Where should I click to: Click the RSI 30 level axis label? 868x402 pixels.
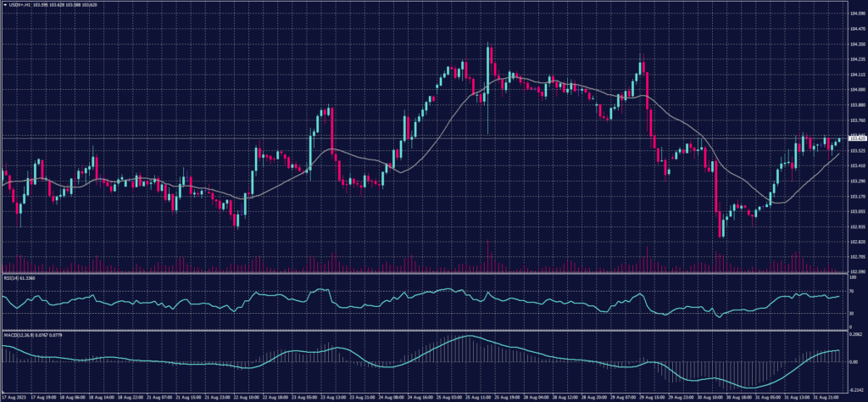coord(851,313)
